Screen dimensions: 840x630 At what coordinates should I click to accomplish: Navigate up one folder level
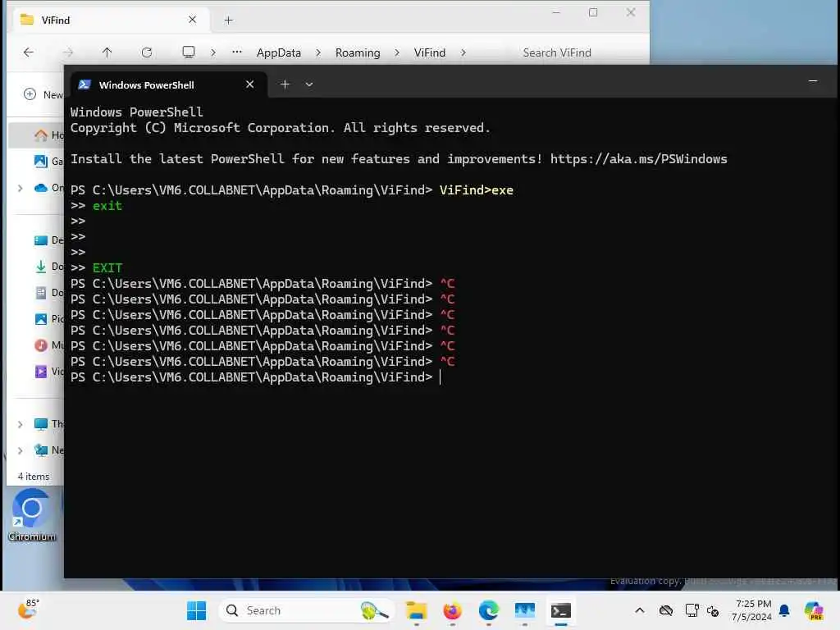(107, 52)
